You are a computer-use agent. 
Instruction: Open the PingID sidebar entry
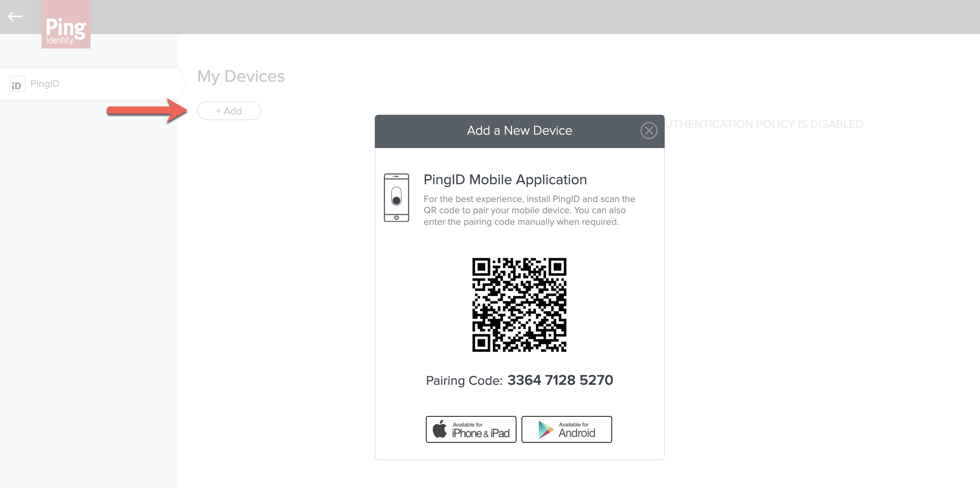pos(45,84)
